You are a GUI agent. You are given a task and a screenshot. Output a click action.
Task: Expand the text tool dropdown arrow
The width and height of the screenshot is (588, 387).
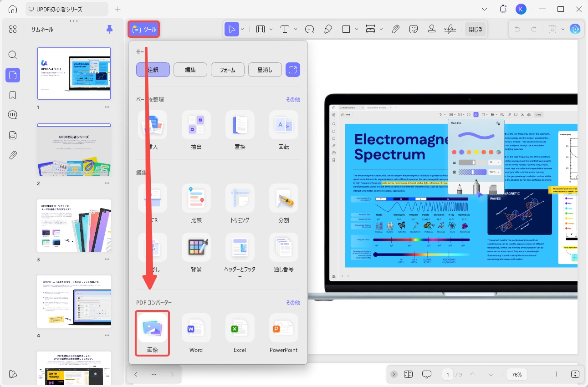tap(296, 29)
